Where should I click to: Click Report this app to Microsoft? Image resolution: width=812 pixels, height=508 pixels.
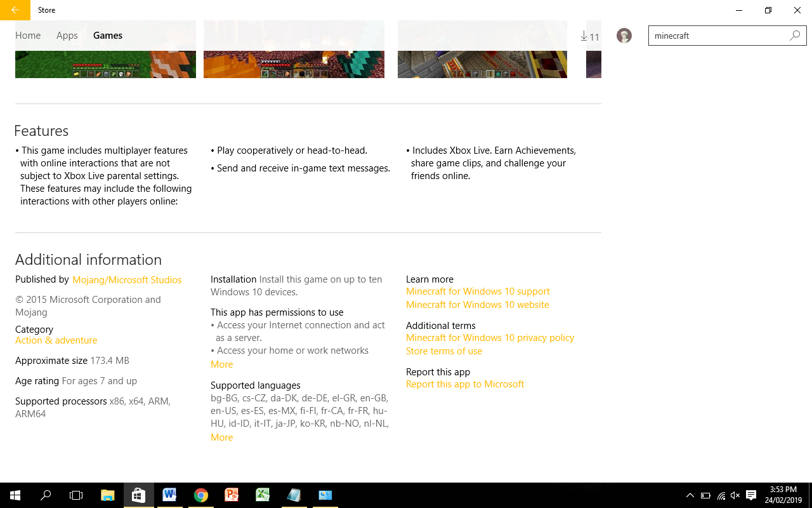pyautogui.click(x=465, y=384)
